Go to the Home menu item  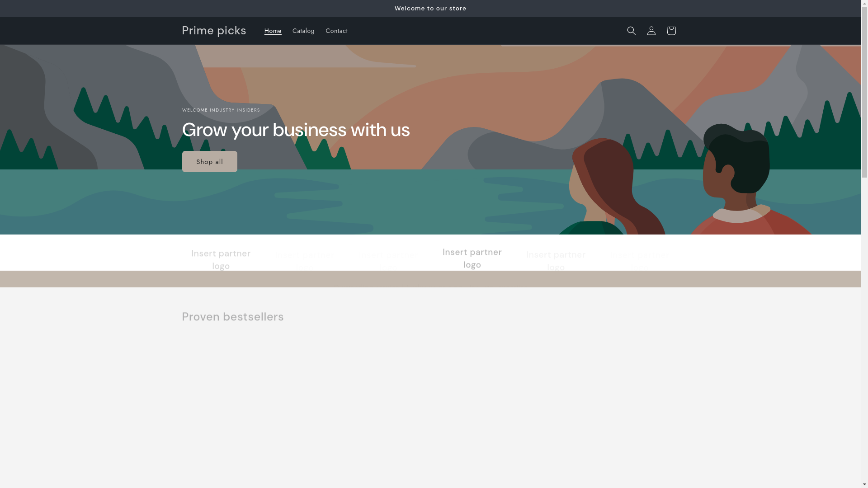tap(273, 31)
